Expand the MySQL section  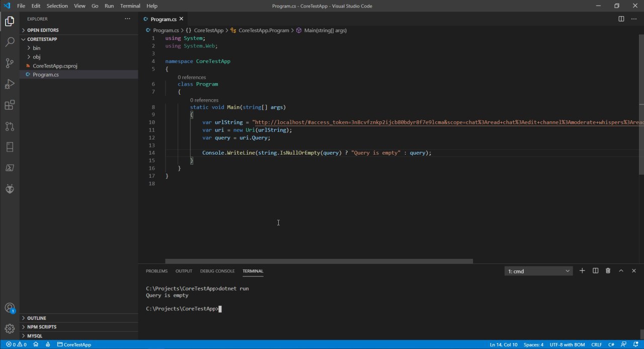pos(79,335)
